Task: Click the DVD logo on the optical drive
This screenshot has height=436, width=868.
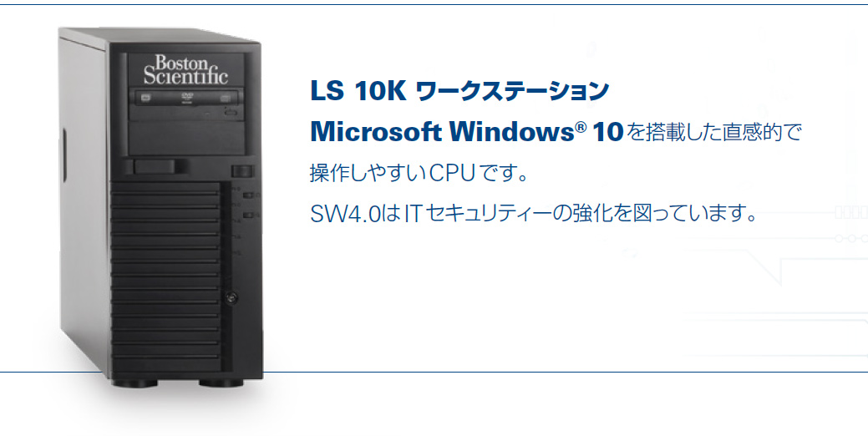Action: (187, 98)
